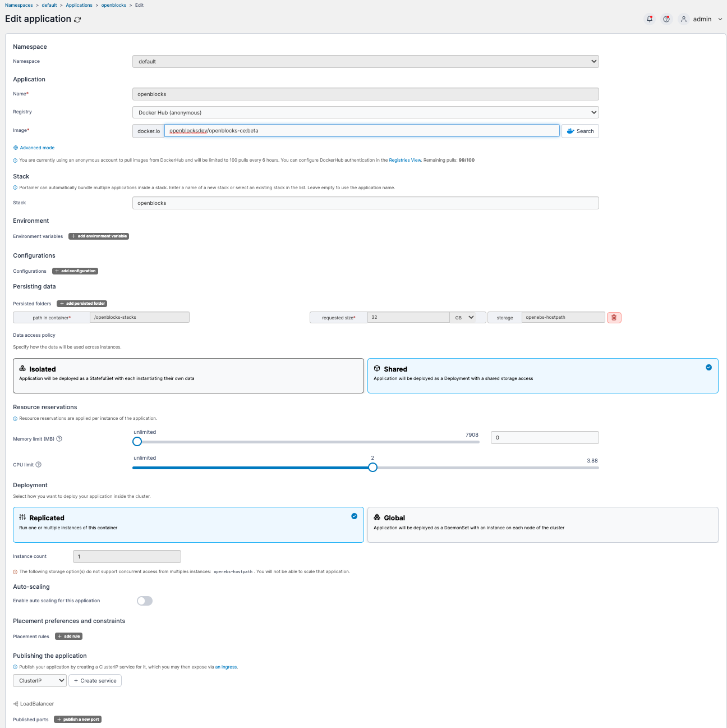Viewport: 727px width, 728px height.
Task: Click the LoadBalancer section icon
Action: [x=16, y=704]
